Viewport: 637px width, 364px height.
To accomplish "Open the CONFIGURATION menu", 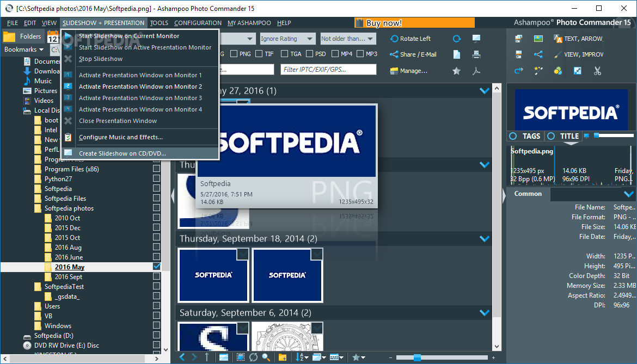I will pyautogui.click(x=198, y=23).
